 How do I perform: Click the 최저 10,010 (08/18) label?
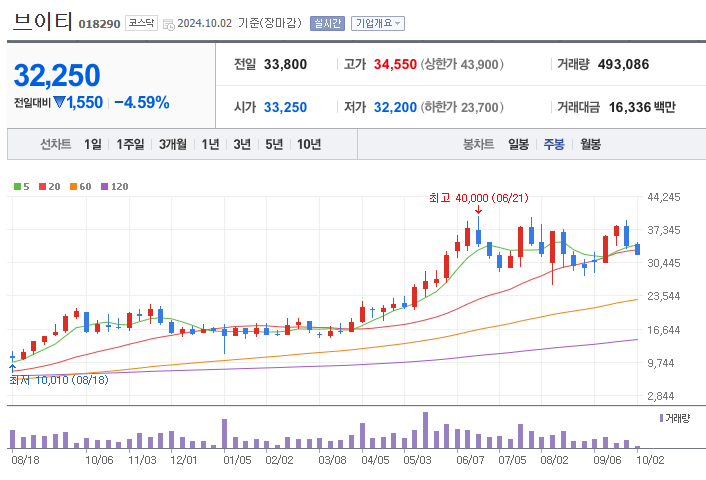59,380
